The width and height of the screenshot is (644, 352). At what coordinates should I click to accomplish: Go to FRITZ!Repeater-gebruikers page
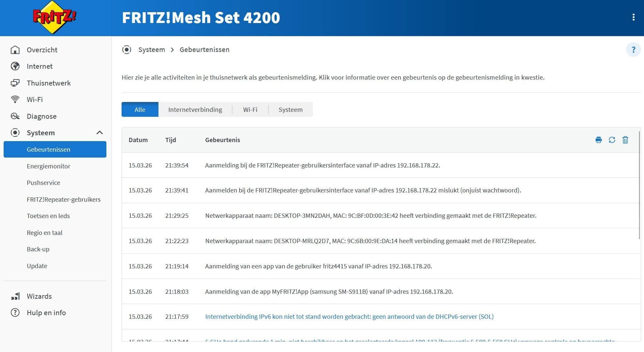(64, 199)
